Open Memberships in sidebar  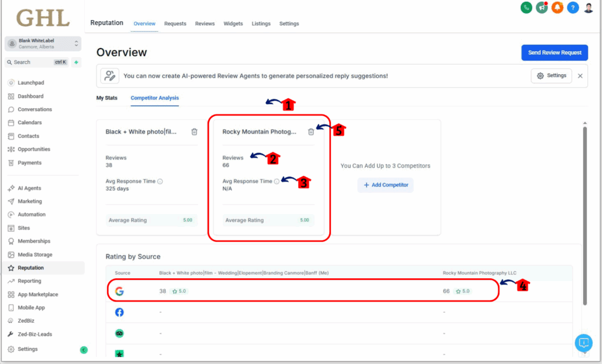[x=34, y=241]
